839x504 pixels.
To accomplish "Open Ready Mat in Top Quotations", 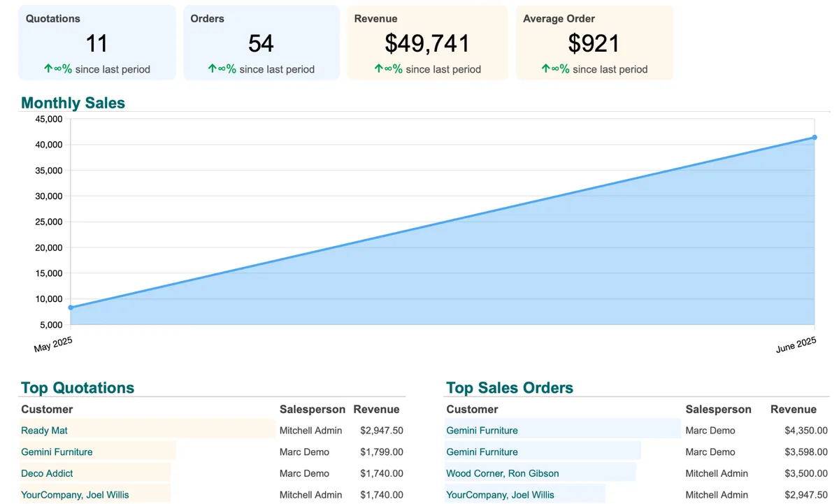I will coord(44,431).
